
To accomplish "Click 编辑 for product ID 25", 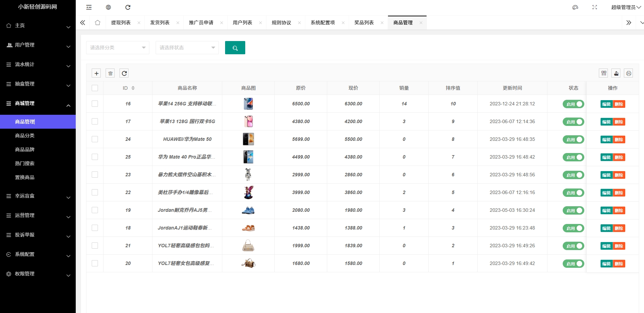I will point(606,157).
